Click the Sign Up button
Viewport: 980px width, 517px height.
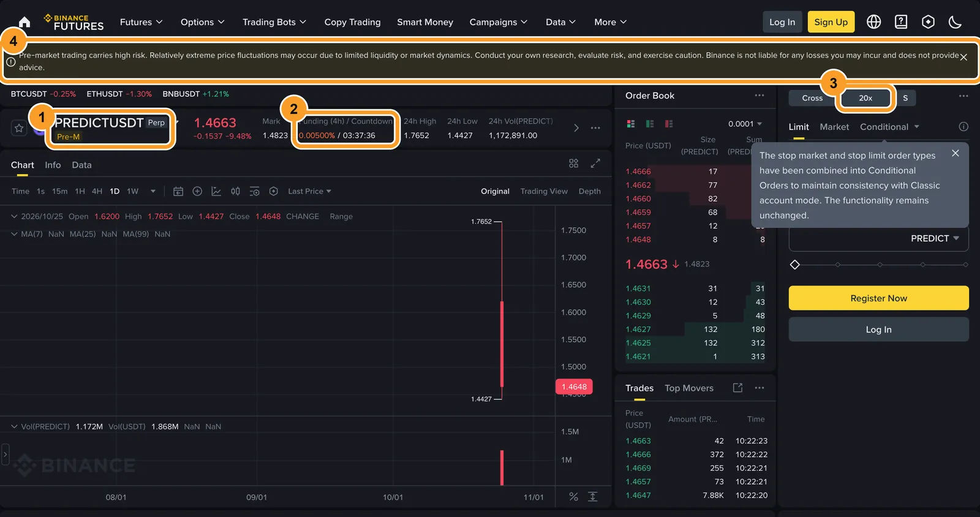tap(831, 22)
